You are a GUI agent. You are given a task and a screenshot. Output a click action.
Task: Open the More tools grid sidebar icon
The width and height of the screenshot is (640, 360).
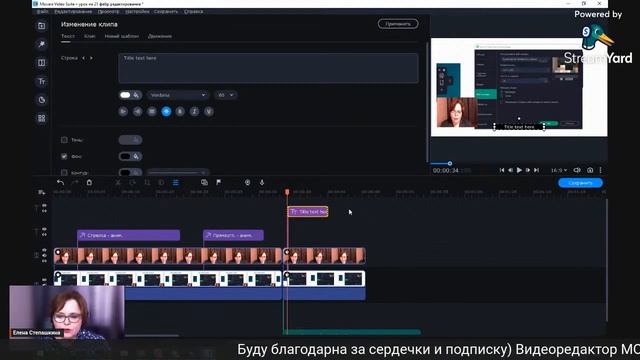(42, 118)
